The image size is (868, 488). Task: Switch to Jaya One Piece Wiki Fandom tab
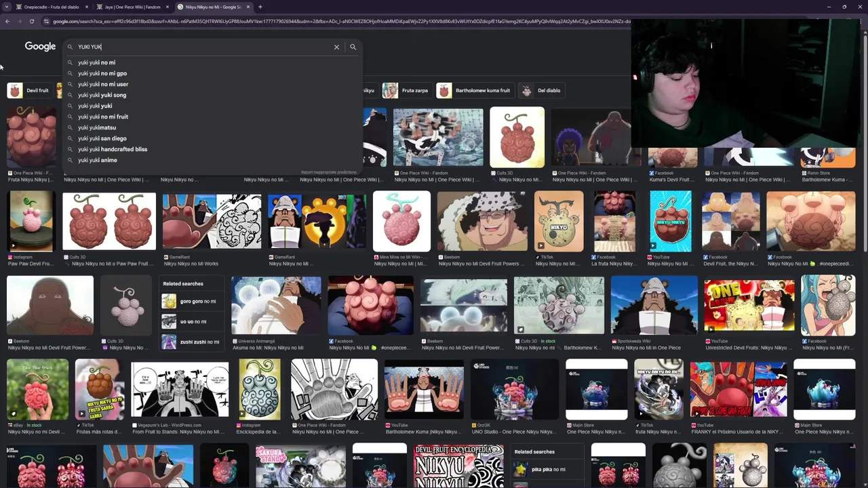133,7
